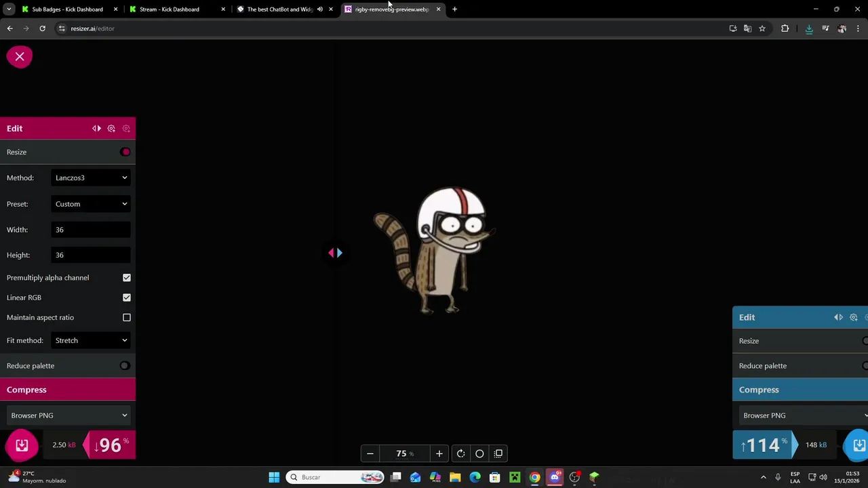868x488 pixels.
Task: Open the weather widget 27°C
Action: point(38,477)
